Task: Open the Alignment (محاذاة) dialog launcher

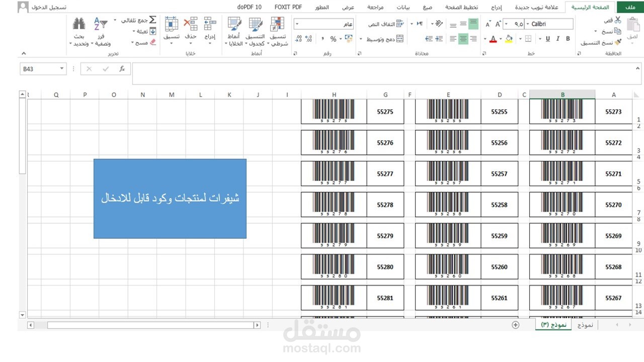Action: click(x=359, y=53)
